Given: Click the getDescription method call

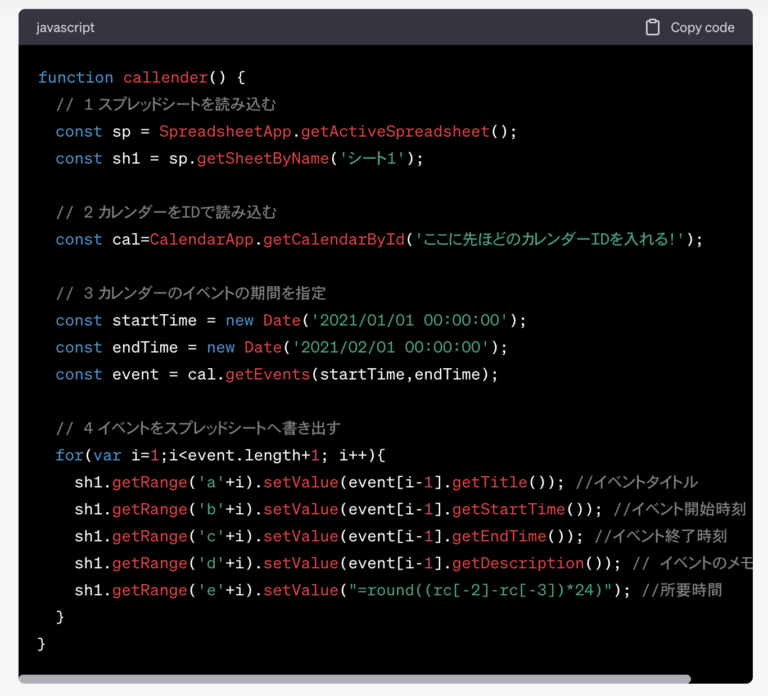Looking at the screenshot, I should pyautogui.click(x=518, y=563).
